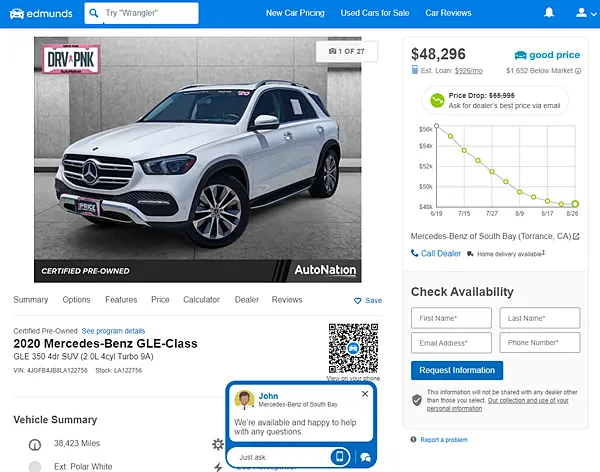The width and height of the screenshot is (600, 472).
Task: Click the odometer miles icon
Action: pos(35,444)
